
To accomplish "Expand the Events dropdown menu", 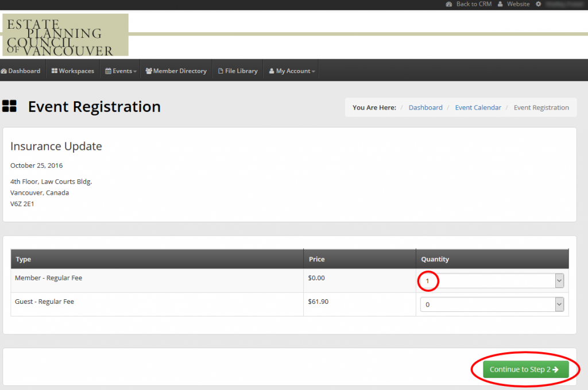I will pos(121,71).
